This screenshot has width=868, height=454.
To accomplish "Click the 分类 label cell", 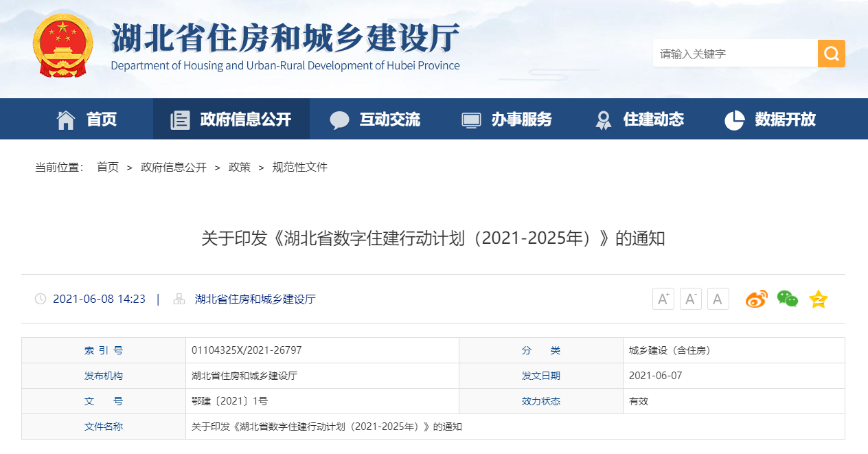I will click(x=541, y=350).
